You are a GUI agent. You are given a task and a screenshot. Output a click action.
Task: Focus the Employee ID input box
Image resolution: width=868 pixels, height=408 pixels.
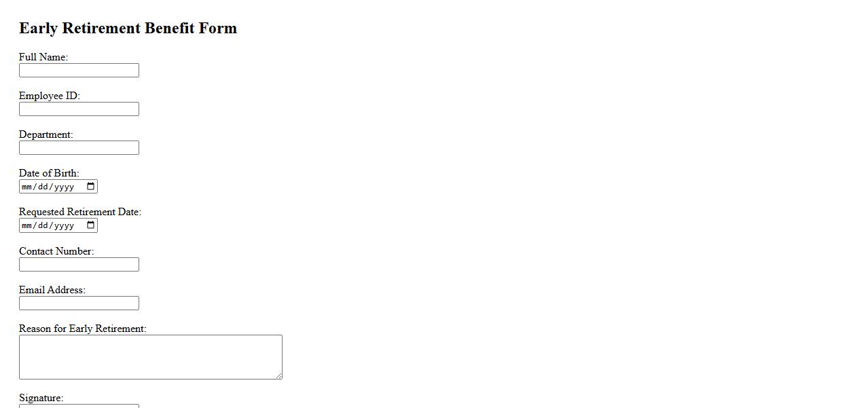coord(79,109)
